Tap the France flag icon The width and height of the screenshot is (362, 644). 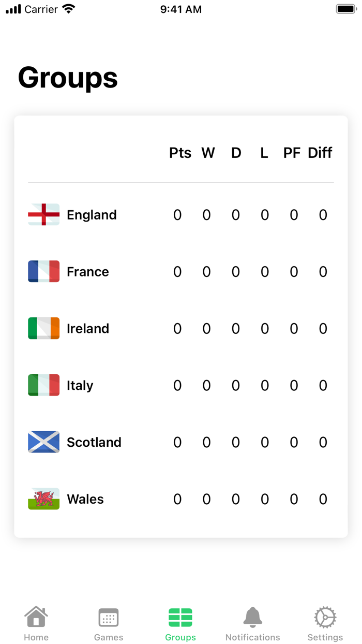tap(43, 271)
